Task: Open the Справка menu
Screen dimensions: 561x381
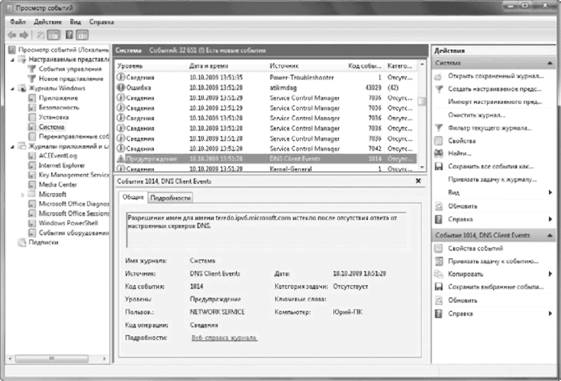Action: pyautogui.click(x=101, y=22)
